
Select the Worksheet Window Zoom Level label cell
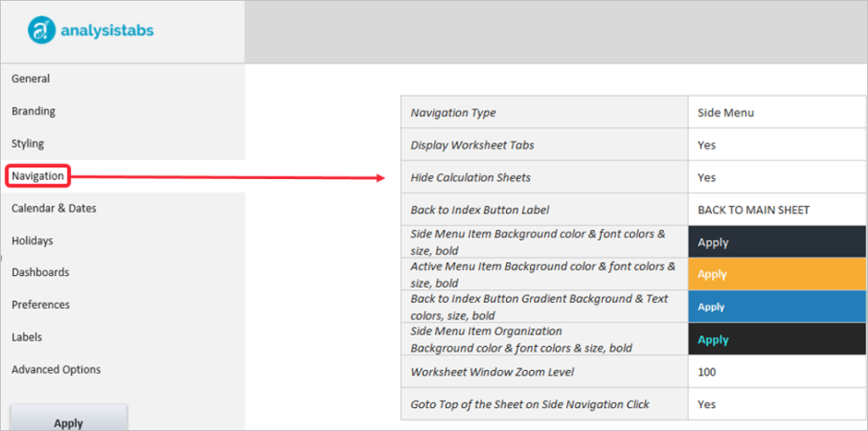[545, 372]
